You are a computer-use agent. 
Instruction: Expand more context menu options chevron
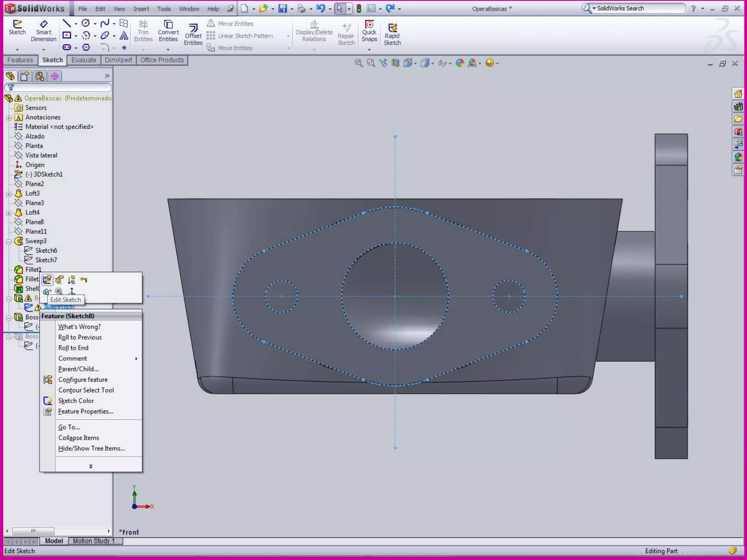click(90, 466)
